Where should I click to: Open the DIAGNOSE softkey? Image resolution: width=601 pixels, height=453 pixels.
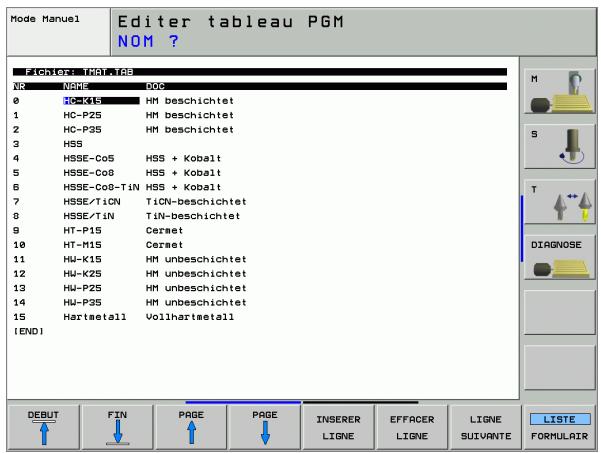click(559, 257)
